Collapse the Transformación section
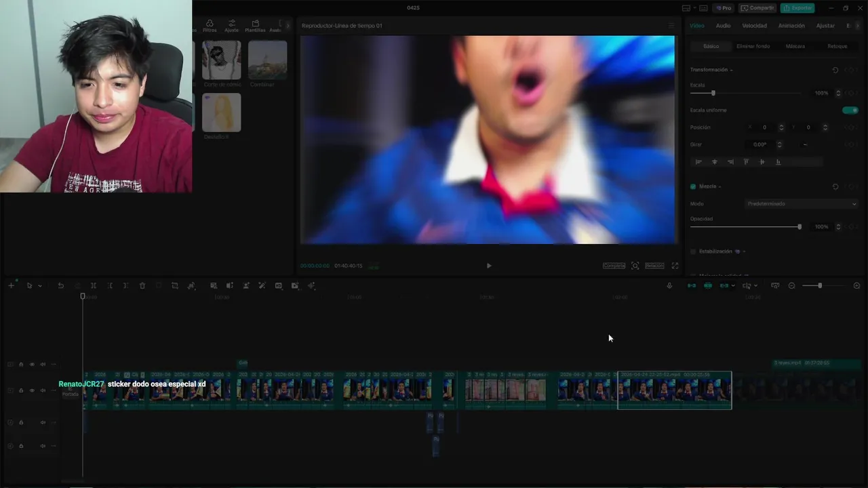The width and height of the screenshot is (868, 488). [731, 70]
